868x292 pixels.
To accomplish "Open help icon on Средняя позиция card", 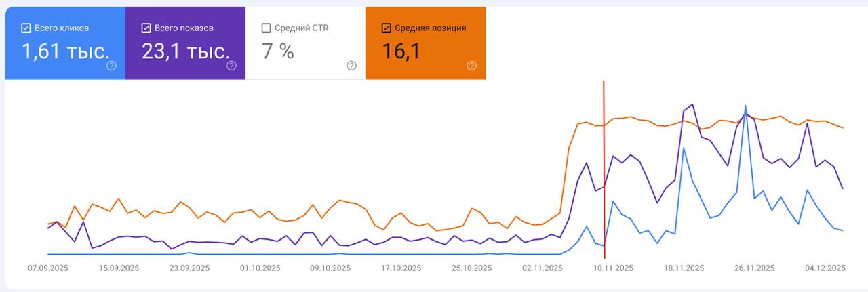I will coord(472,66).
